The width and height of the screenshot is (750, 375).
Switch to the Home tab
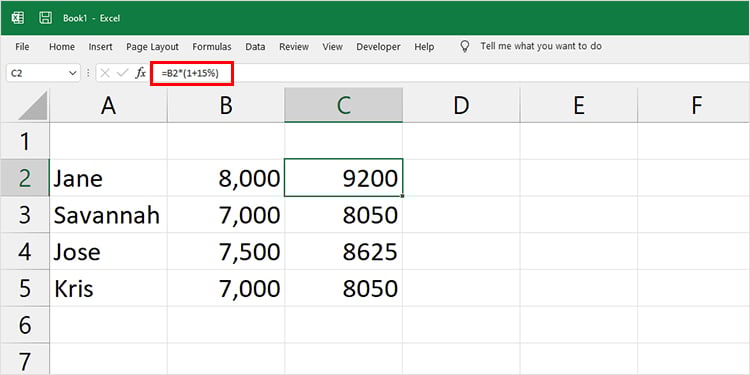(62, 47)
